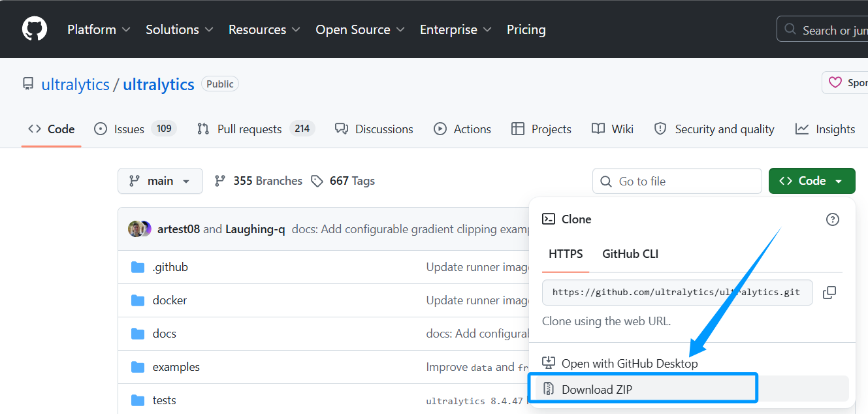Open the Insights tab
This screenshot has width=868, height=414.
[826, 129]
